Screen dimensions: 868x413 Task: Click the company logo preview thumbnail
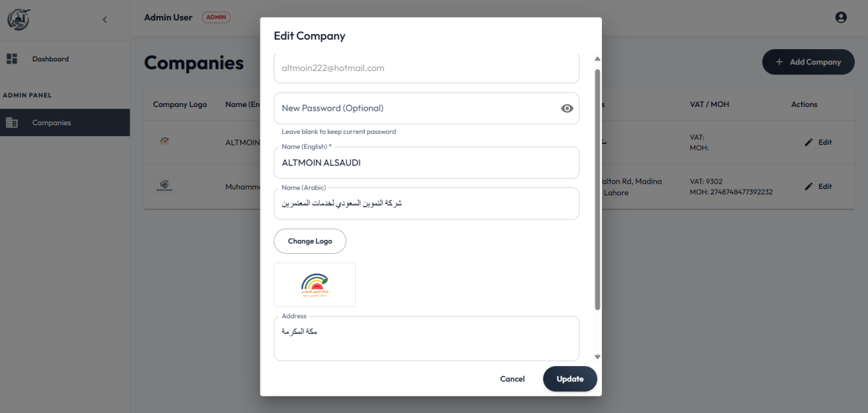click(x=315, y=285)
